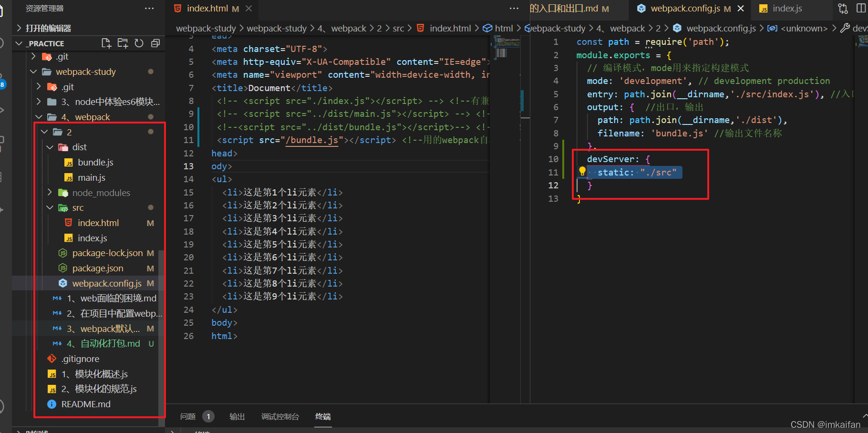Open the 调试控制台 panel tab
868x433 pixels.
[x=280, y=417]
